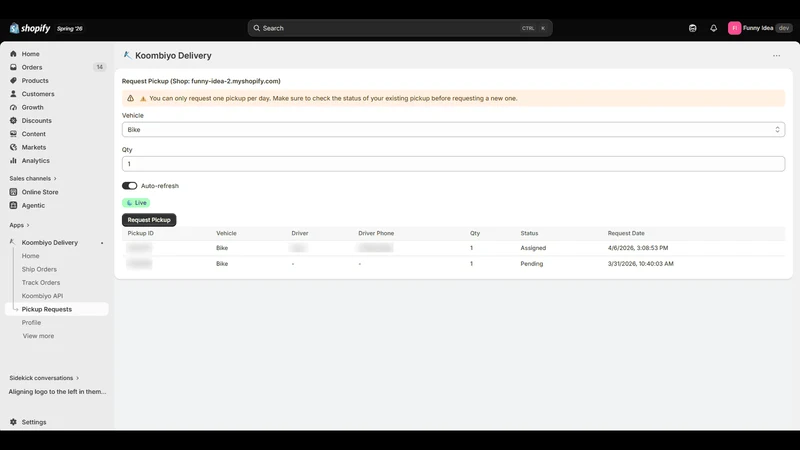The image size is (800, 450).
Task: Open the Orders menu item
Action: click(x=32, y=67)
